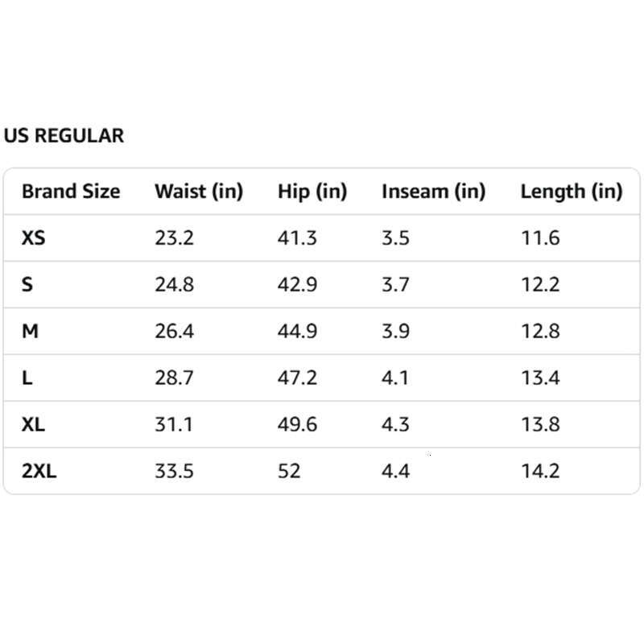Viewport: 644px width, 644px height.
Task: Click the 2XL length value 14.2
Action: [x=539, y=471]
